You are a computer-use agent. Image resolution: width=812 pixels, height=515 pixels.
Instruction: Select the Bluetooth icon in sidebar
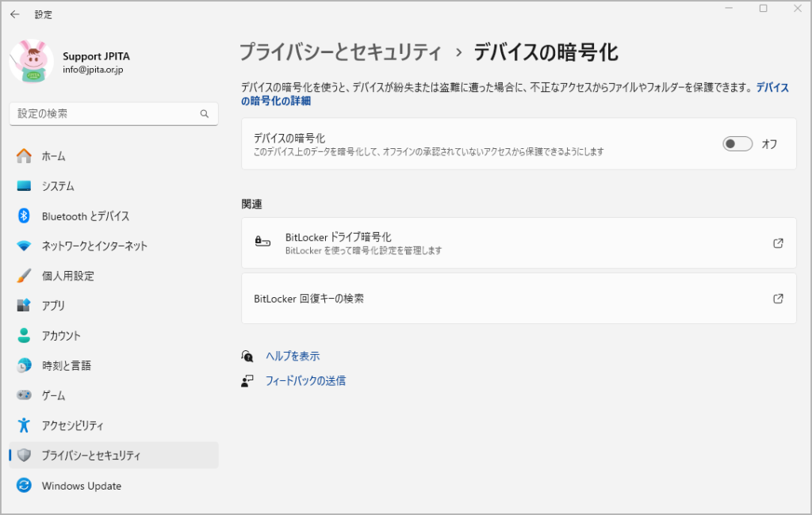24,216
